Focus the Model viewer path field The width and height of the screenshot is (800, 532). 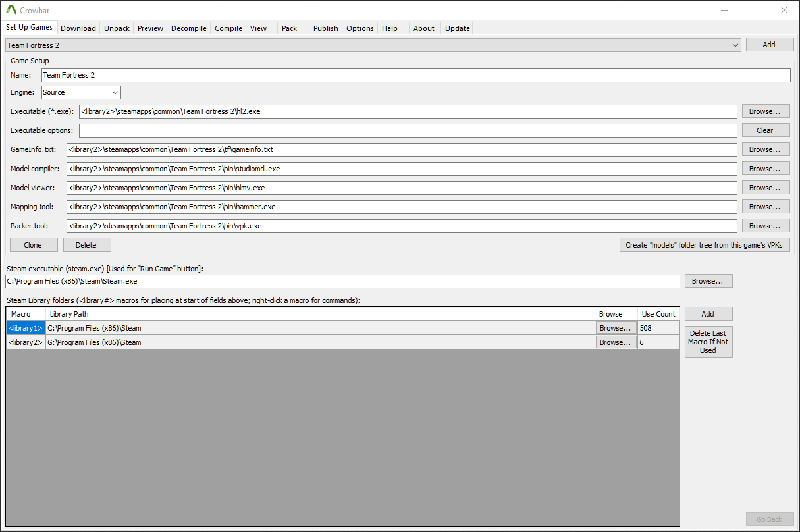click(402, 188)
